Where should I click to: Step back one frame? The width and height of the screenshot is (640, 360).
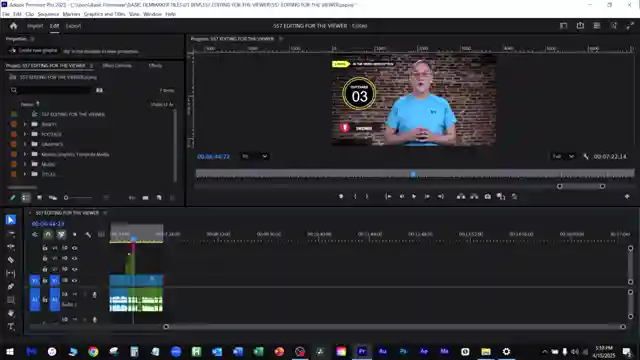pyautogui.click(x=402, y=197)
